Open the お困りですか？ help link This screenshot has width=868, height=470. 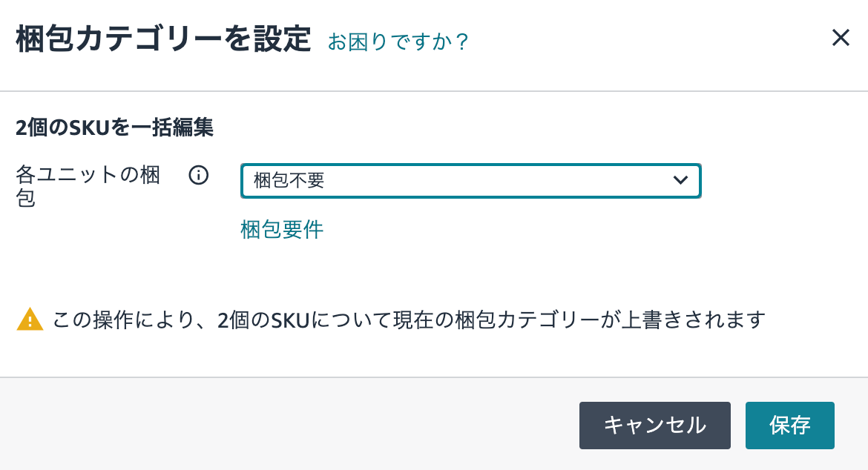tap(398, 42)
